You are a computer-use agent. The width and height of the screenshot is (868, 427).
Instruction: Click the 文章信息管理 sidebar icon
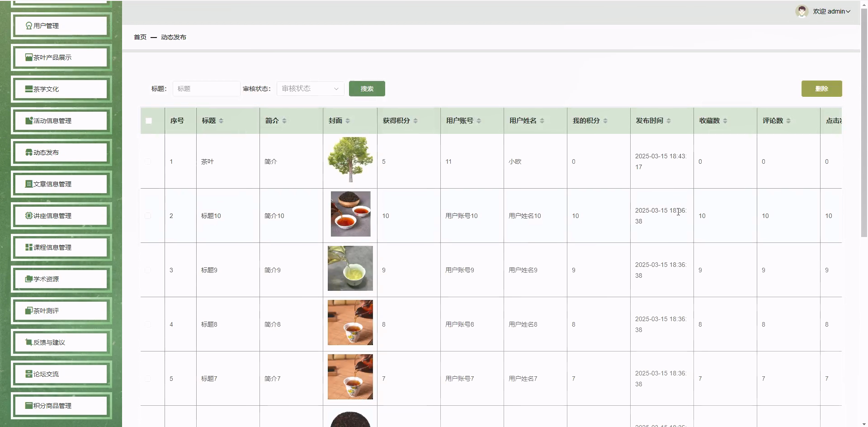coord(29,184)
